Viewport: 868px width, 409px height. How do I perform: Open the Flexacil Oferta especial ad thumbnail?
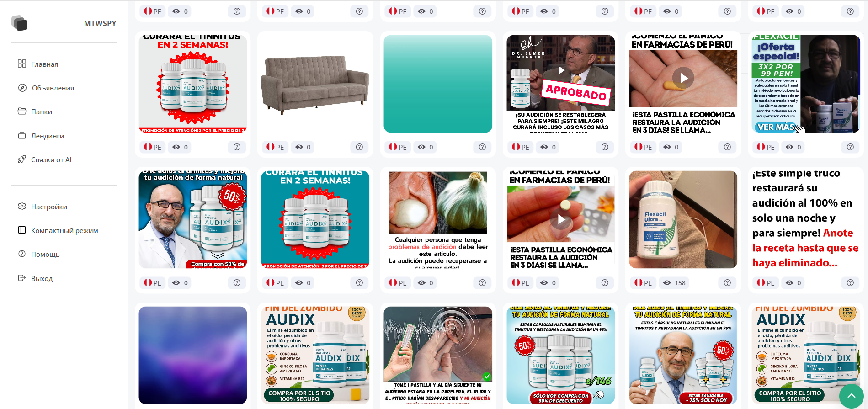pyautogui.click(x=806, y=84)
